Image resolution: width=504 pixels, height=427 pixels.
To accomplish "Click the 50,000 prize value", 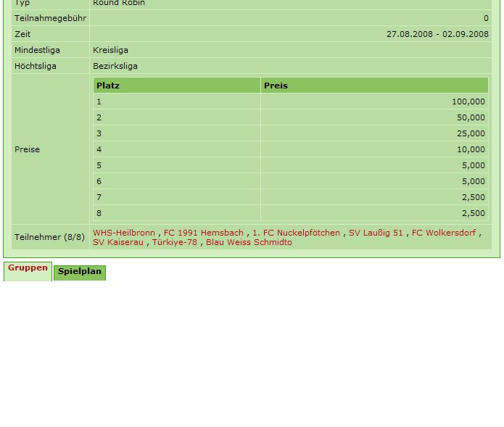I will 471,117.
